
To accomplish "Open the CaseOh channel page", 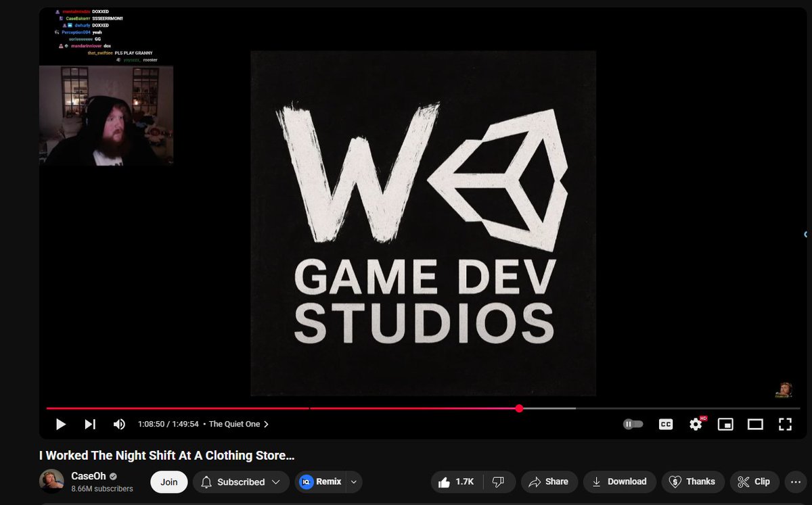I will point(89,476).
